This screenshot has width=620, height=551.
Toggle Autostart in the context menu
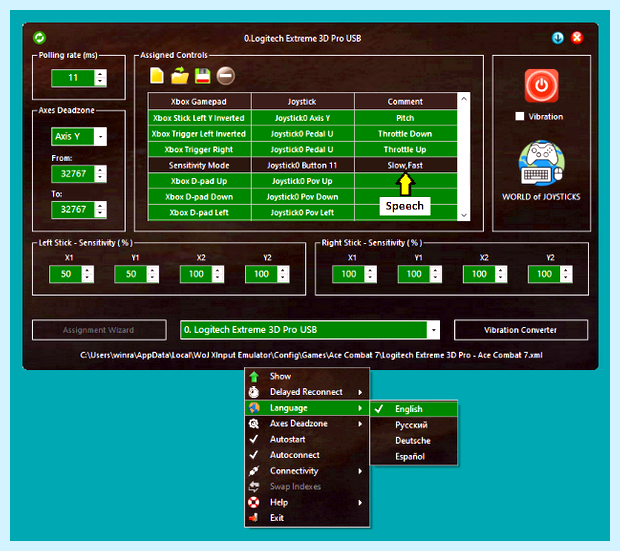[307, 439]
